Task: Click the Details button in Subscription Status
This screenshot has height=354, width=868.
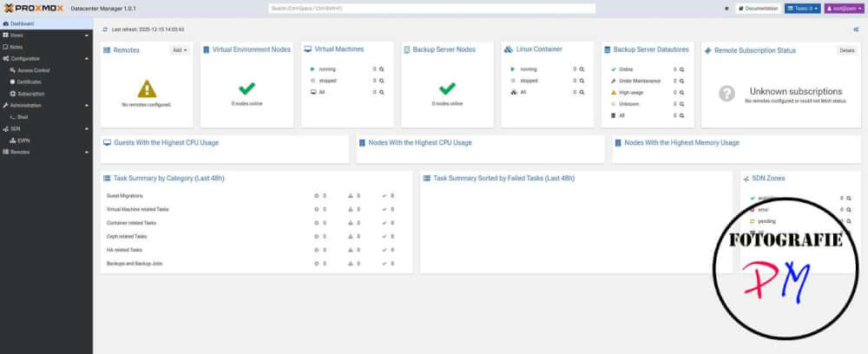Action: 847,50
